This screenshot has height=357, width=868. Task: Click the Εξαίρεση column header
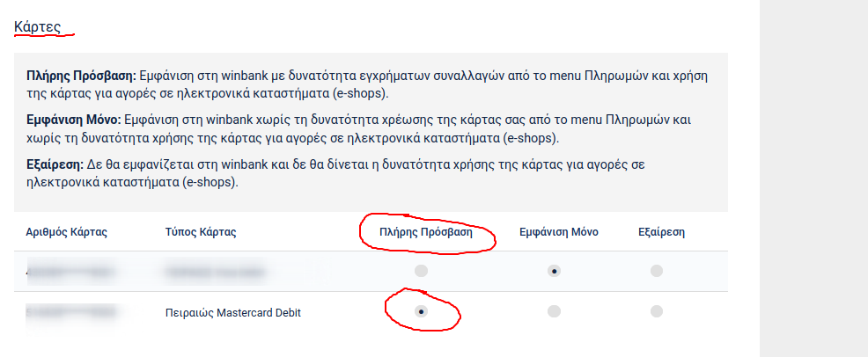point(661,232)
